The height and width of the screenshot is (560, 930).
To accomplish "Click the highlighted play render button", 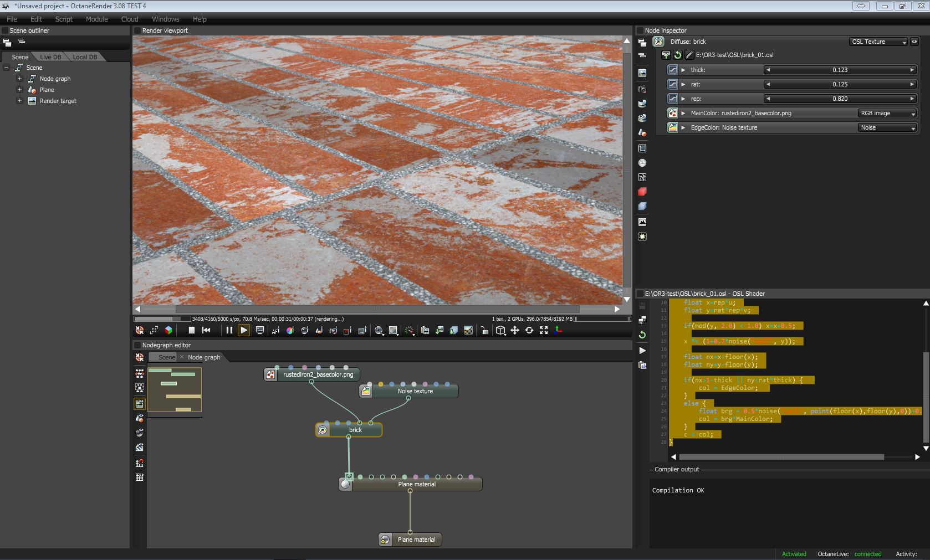I will (243, 330).
